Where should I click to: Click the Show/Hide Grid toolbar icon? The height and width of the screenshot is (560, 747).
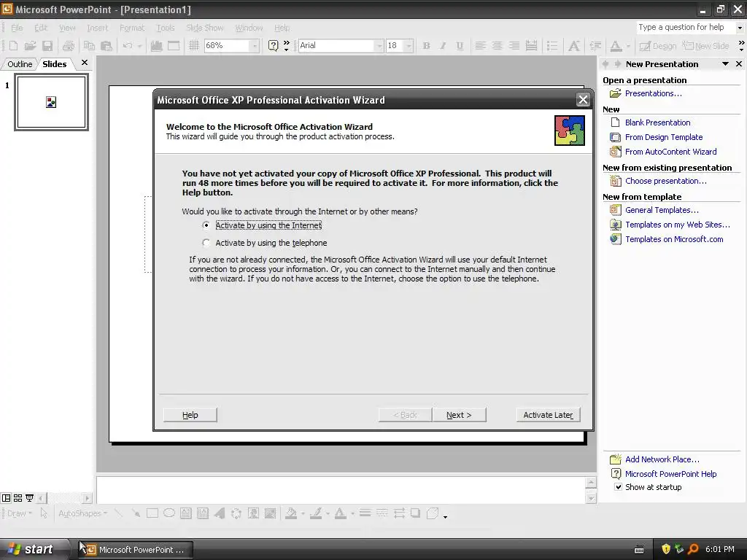click(193, 46)
